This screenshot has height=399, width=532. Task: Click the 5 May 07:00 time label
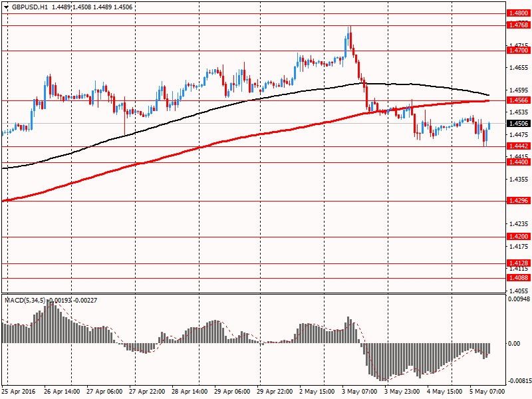pos(487,392)
